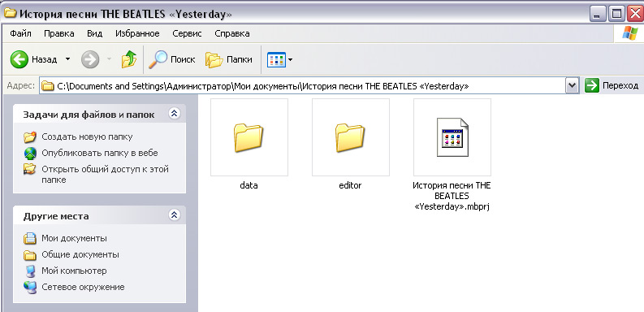Screen dimensions: 644x312
Task: Select the editor folder thumbnail
Action: click(x=350, y=137)
